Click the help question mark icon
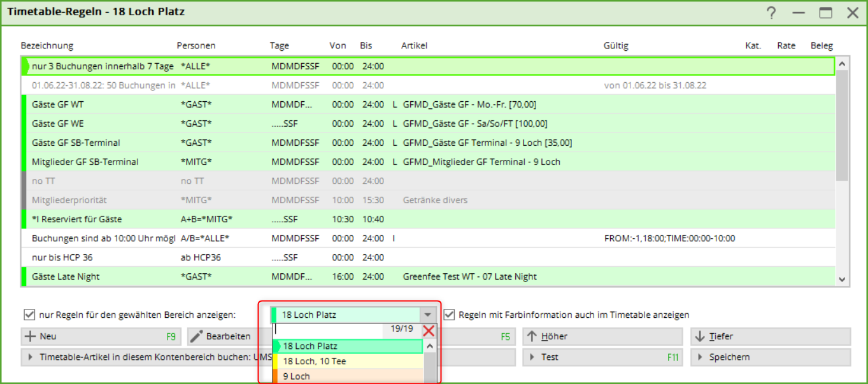Viewport: 868px width, 384px height. [771, 13]
